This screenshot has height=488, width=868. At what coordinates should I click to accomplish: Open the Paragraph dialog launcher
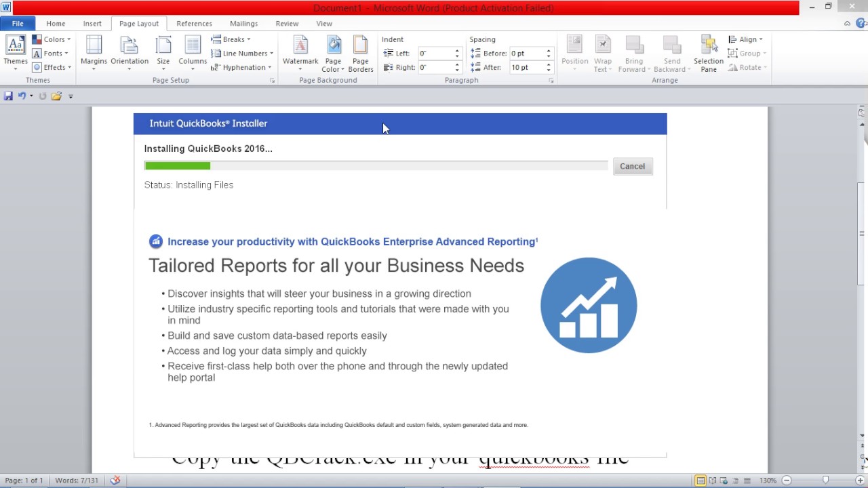pyautogui.click(x=551, y=81)
